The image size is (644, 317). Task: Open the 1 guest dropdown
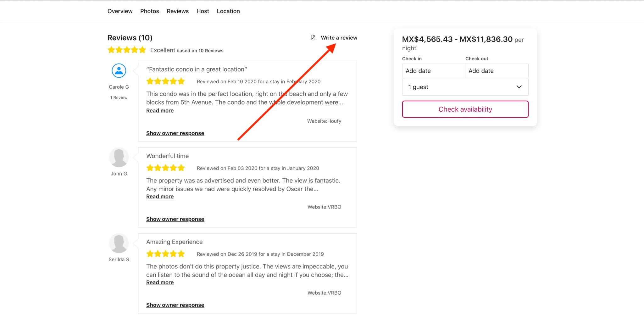465,87
